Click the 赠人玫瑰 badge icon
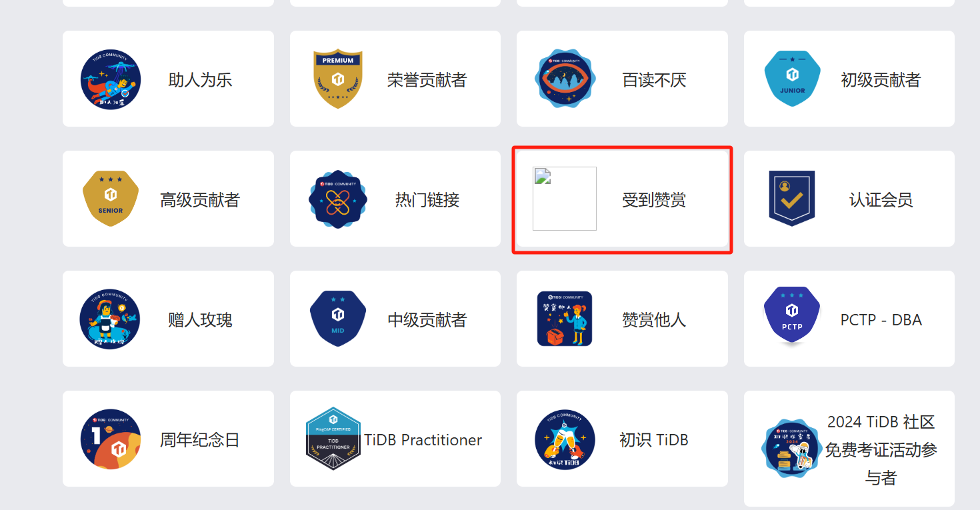Image resolution: width=980 pixels, height=510 pixels. 111,319
